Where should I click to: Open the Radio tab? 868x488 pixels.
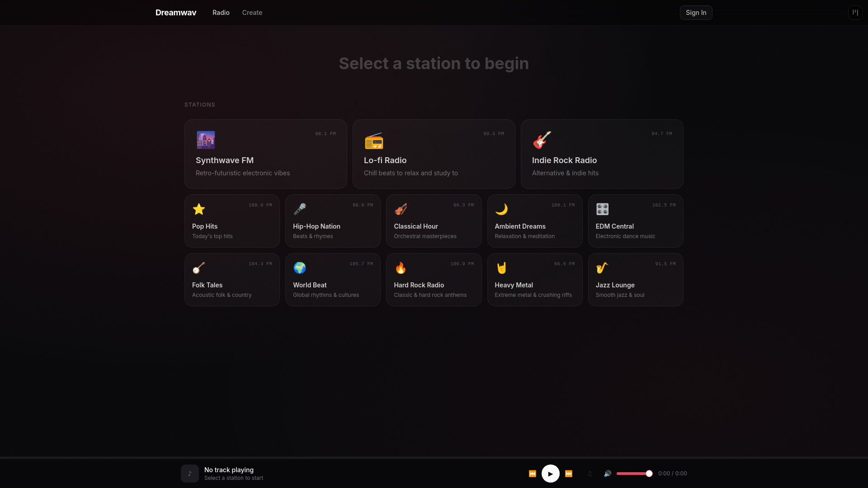click(x=221, y=13)
